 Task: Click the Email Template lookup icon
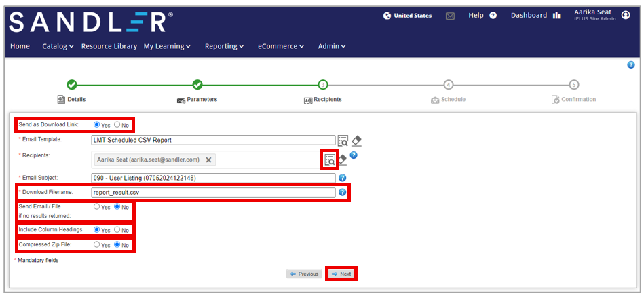(343, 141)
